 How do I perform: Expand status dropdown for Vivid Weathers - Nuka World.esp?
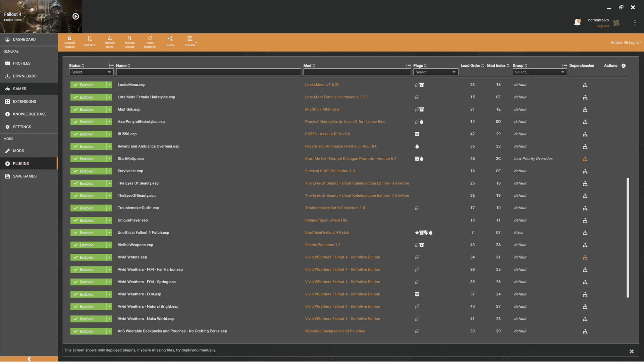[109, 319]
